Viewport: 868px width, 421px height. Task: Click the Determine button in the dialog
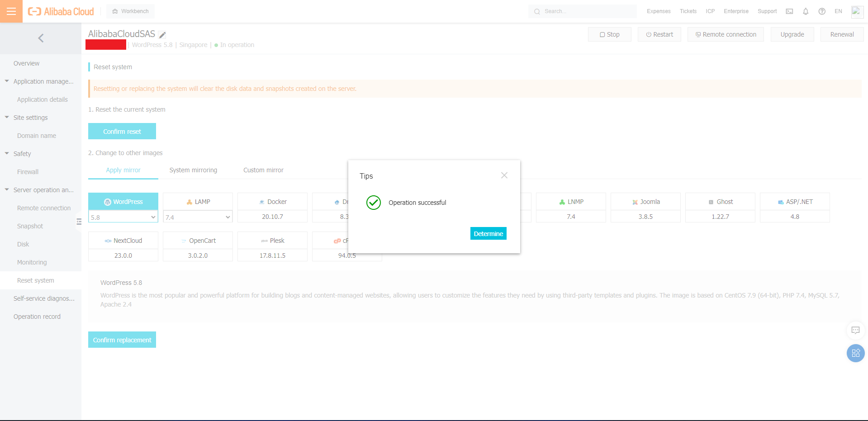pos(489,233)
